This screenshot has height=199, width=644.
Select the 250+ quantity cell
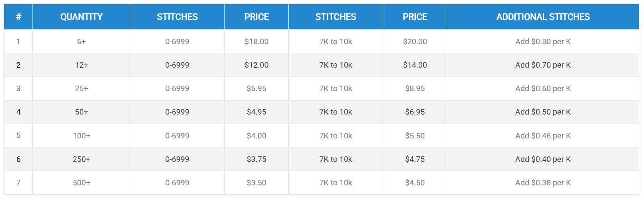tap(81, 159)
